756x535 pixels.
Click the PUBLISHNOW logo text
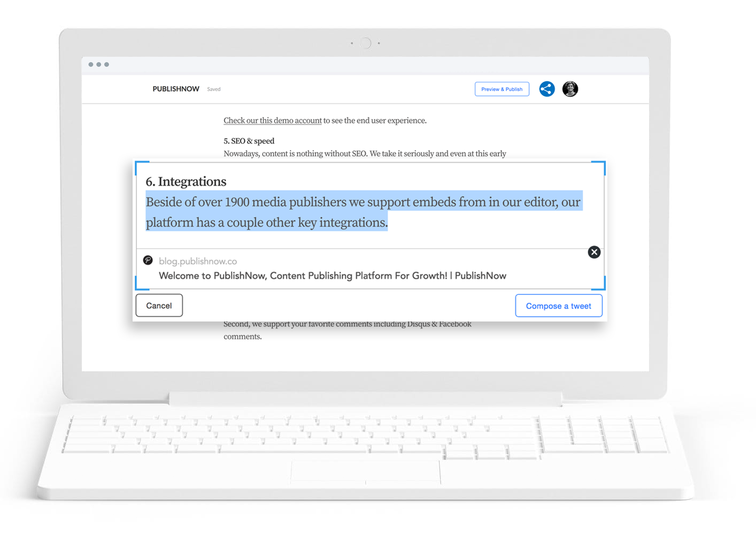click(x=176, y=89)
